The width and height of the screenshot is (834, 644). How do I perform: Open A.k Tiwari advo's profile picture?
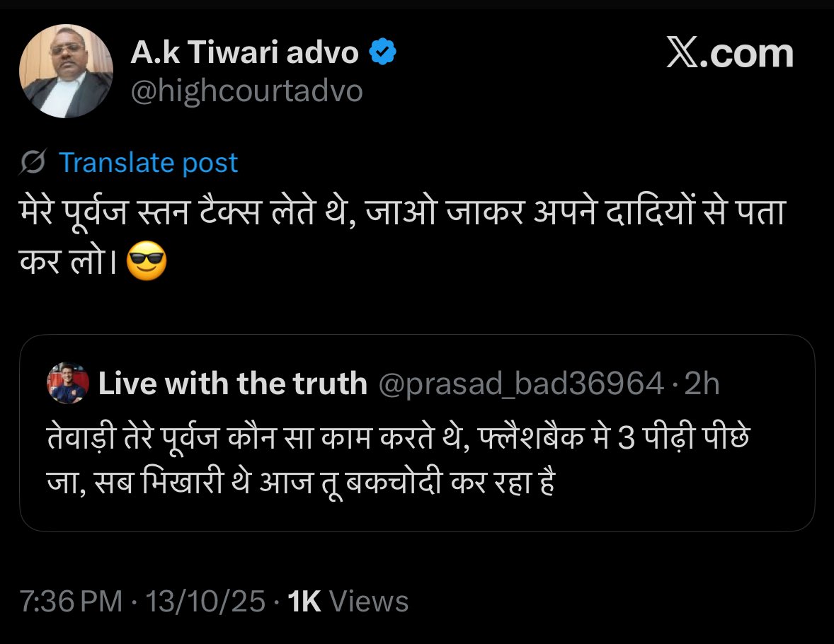click(x=66, y=71)
